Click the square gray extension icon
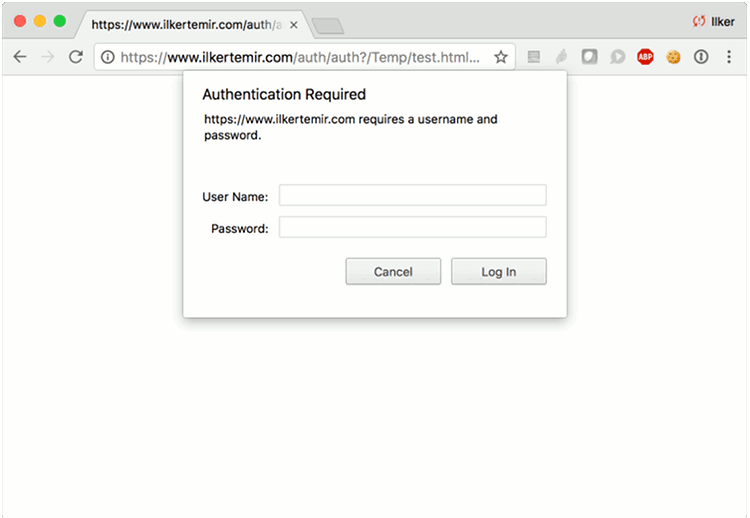Screen dimensions: 750x518 (x=589, y=57)
